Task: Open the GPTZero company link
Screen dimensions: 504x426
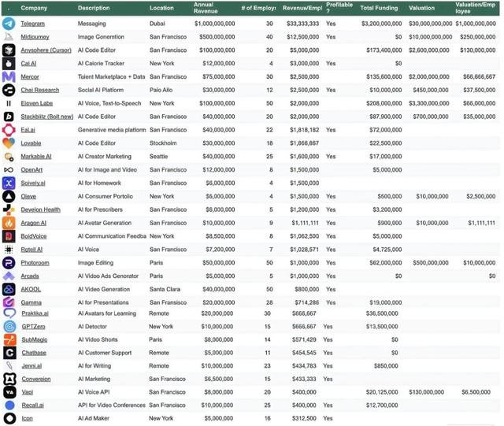Action: coord(33,327)
